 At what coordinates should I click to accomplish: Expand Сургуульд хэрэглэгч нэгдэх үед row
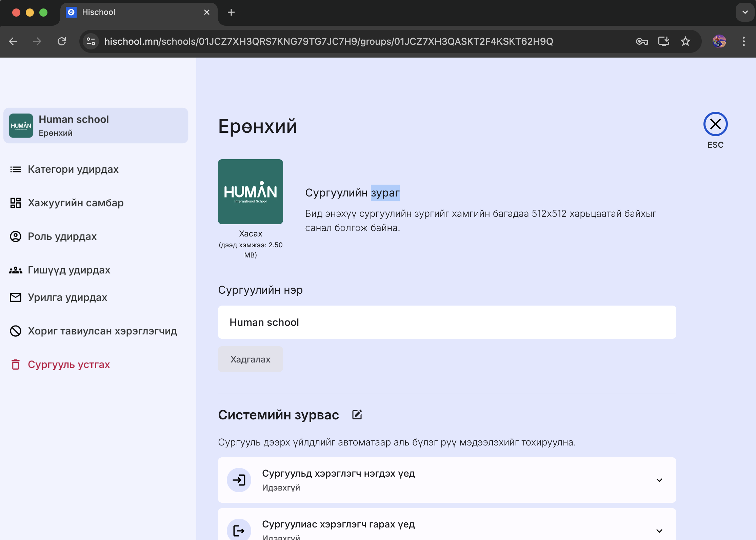tap(659, 480)
